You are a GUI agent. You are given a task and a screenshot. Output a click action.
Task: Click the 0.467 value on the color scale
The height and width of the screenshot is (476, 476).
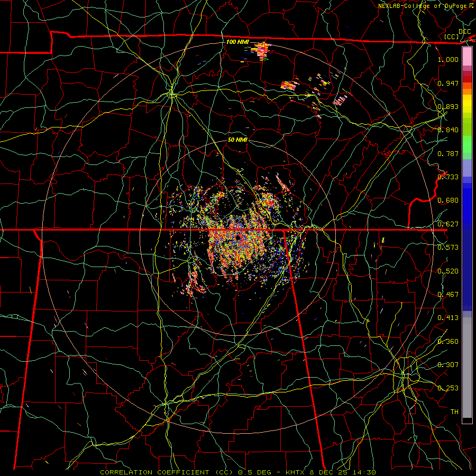tap(448, 295)
